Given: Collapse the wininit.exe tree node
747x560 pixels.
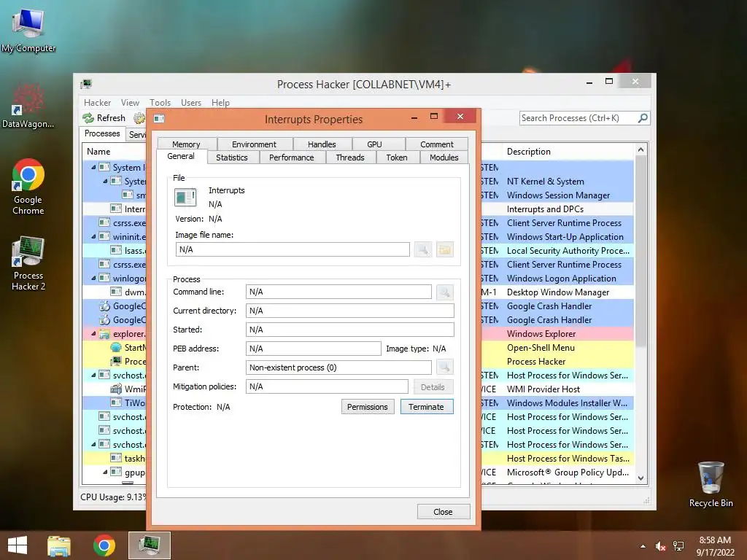Looking at the screenshot, I should 93,237.
